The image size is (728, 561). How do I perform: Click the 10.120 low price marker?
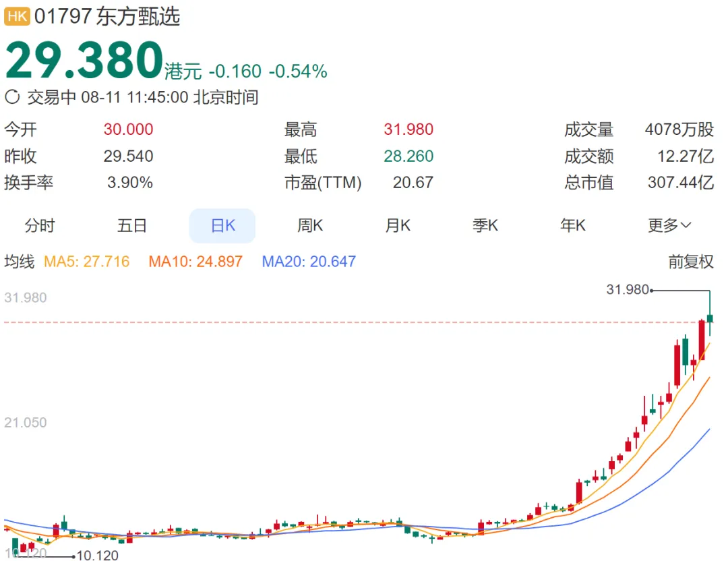97,556
